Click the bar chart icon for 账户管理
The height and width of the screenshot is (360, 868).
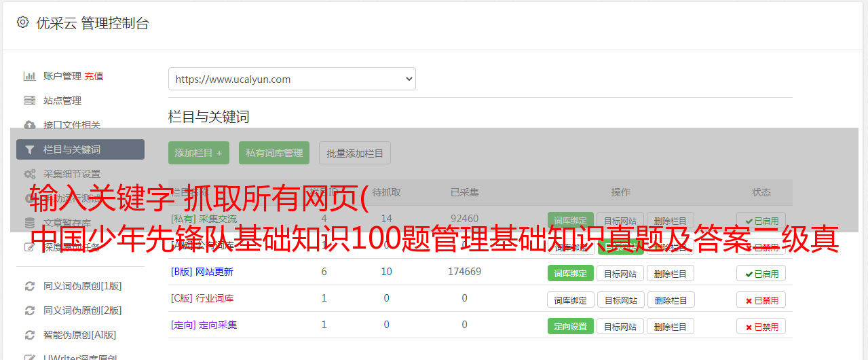coord(29,76)
